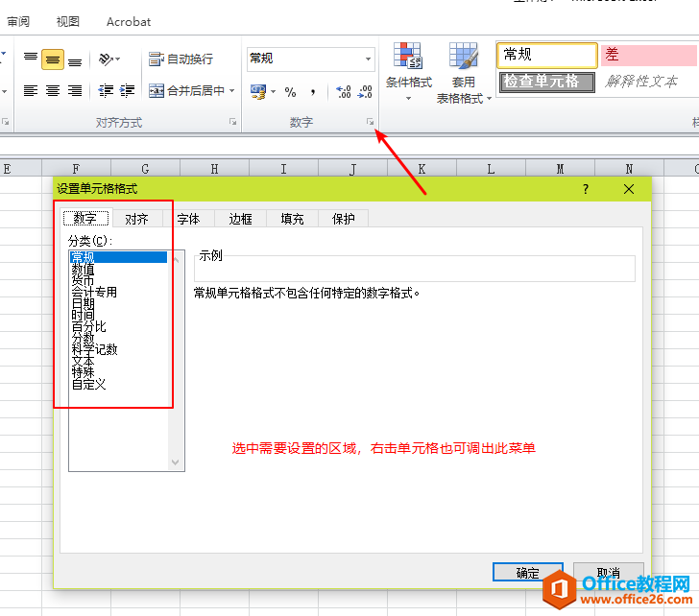Select 百分比 in the category list
The height and width of the screenshot is (616, 699).
coord(118,326)
